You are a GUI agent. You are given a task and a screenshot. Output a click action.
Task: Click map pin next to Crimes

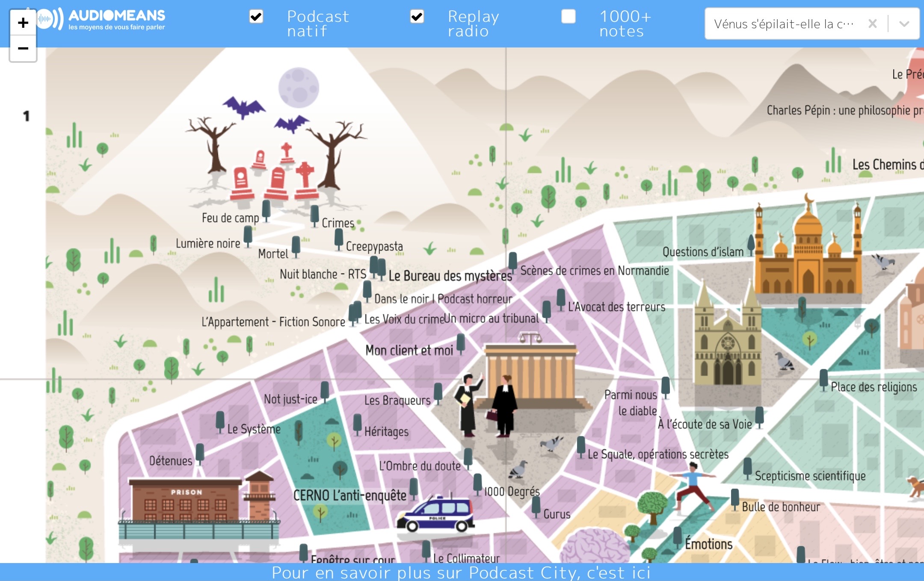[314, 214]
